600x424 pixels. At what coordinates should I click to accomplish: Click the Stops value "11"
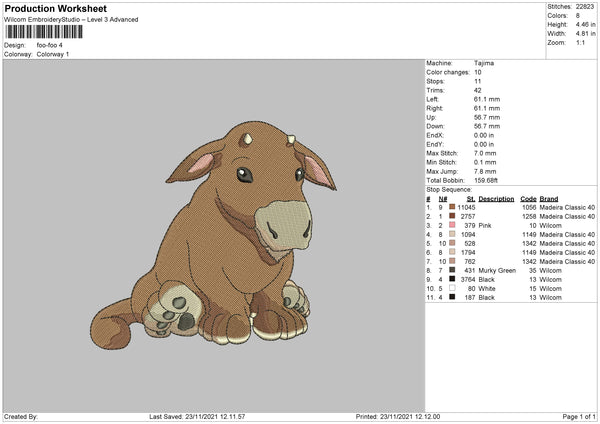pyautogui.click(x=478, y=81)
